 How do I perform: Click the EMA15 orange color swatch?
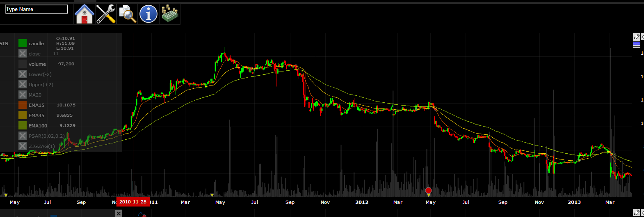click(23, 105)
